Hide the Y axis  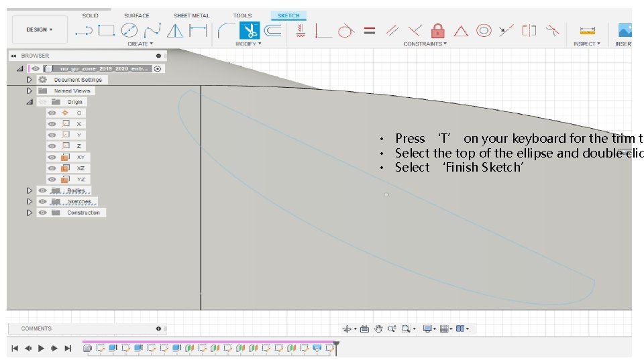tap(52, 135)
